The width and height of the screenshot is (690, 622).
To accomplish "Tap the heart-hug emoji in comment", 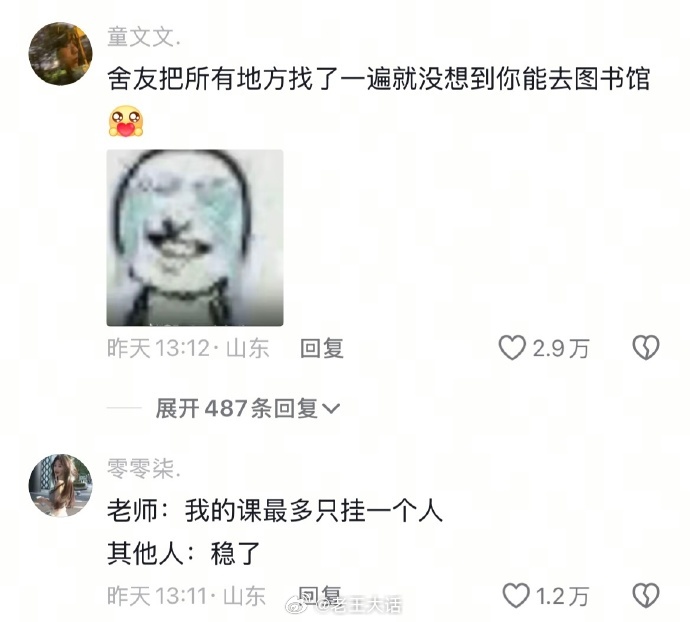I will click(126, 121).
